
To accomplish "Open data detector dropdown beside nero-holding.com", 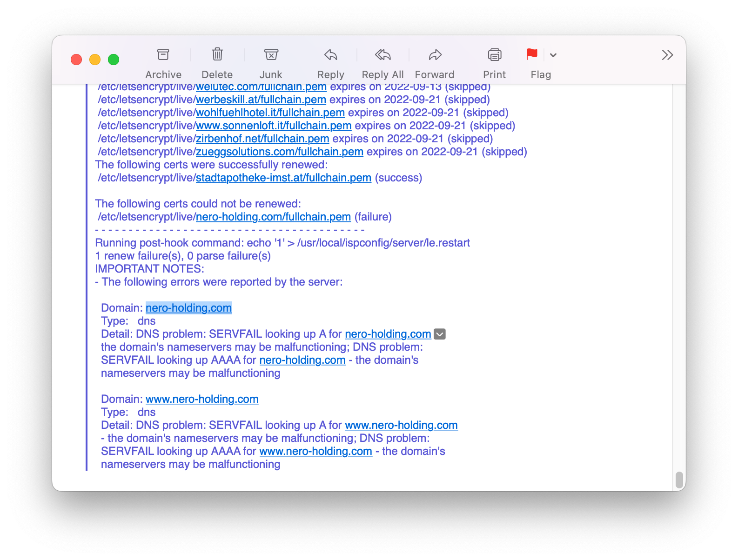I will click(440, 334).
